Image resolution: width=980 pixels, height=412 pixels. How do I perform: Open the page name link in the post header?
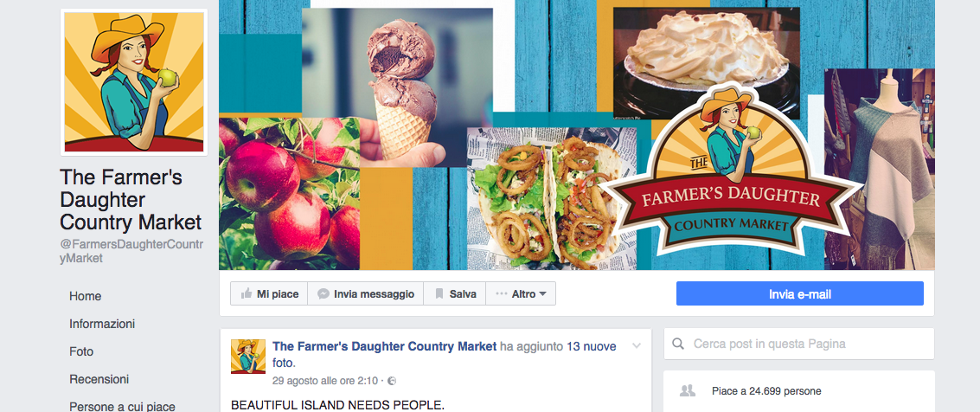[385, 346]
